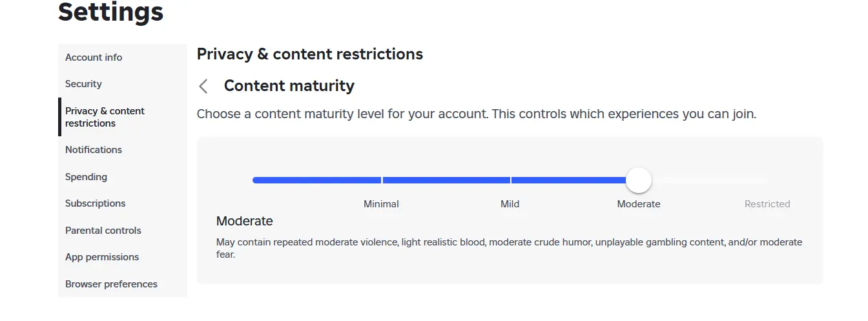
Task: Choose the Mild maturity level label
Action: [x=510, y=204]
